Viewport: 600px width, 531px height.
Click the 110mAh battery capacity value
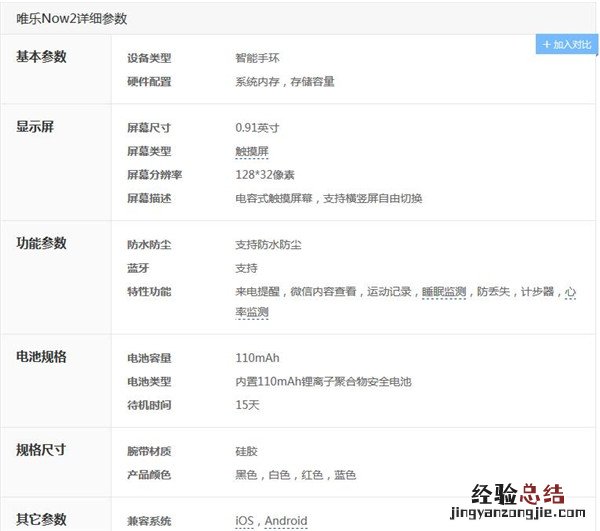coord(257,358)
